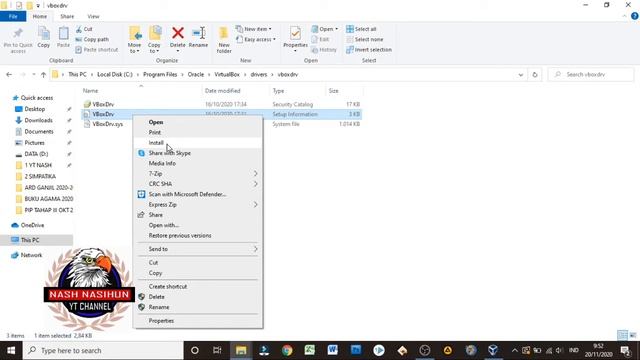Screen dimensions: 640x360
Task: Click the Cut scissors in ribbon
Action: pos(84,29)
